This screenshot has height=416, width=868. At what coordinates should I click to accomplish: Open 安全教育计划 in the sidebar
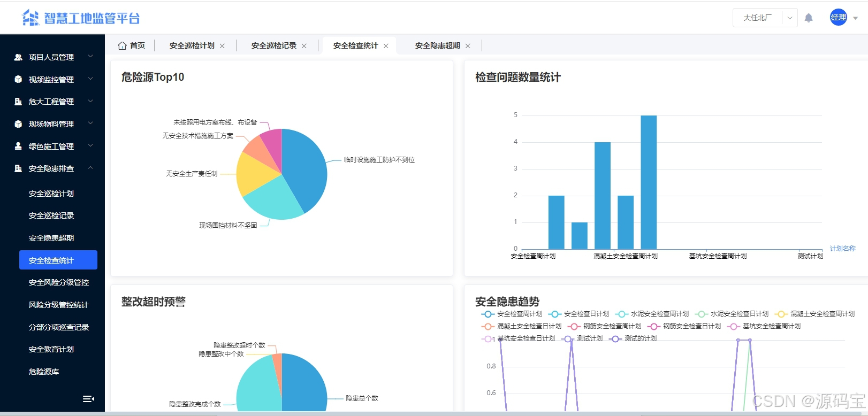tap(51, 349)
